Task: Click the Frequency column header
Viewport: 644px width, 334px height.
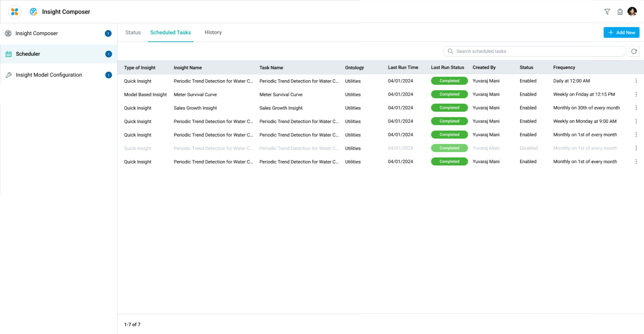Action: [564, 68]
